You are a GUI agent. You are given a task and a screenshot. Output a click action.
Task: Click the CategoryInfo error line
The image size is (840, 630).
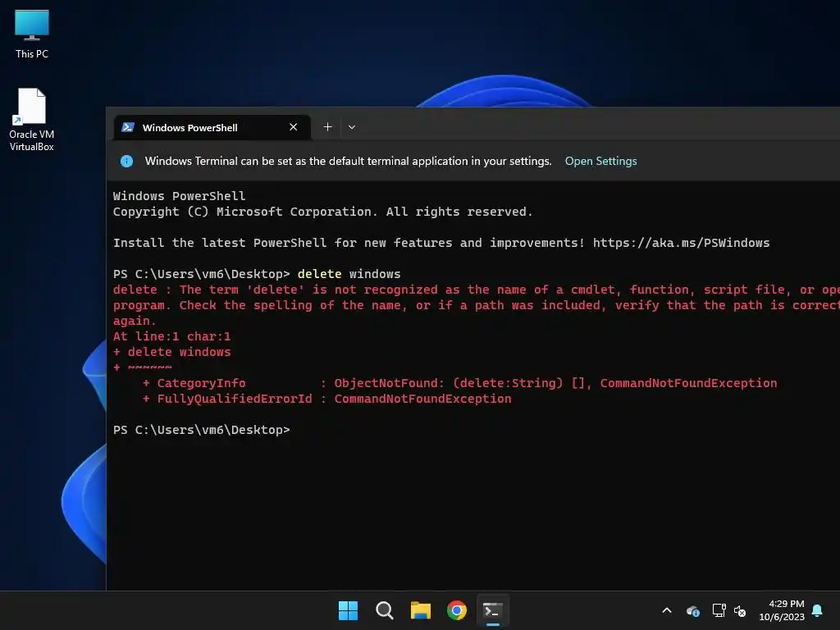(459, 383)
